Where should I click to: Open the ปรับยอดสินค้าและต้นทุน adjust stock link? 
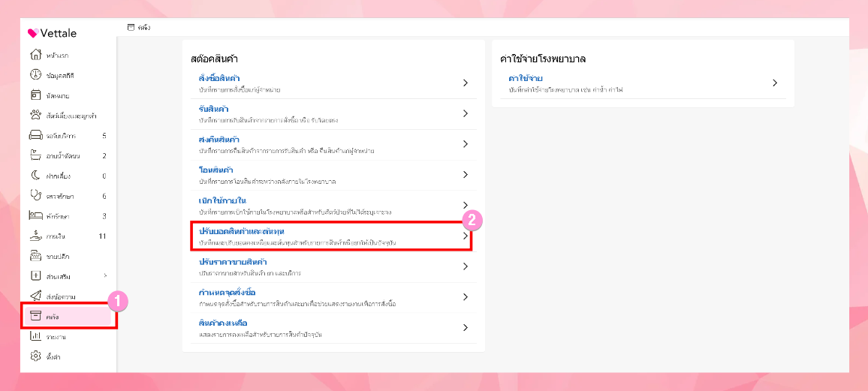tap(241, 230)
